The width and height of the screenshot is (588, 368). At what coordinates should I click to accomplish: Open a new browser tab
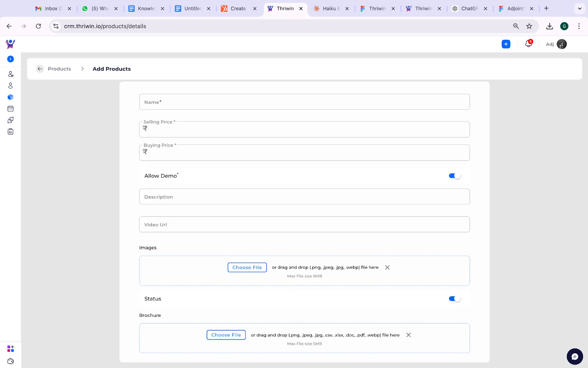[546, 8]
